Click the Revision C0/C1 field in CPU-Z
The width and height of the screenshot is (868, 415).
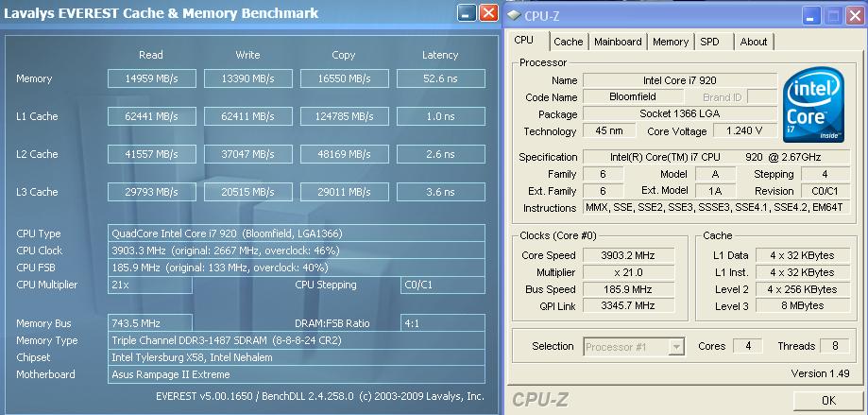click(x=825, y=191)
